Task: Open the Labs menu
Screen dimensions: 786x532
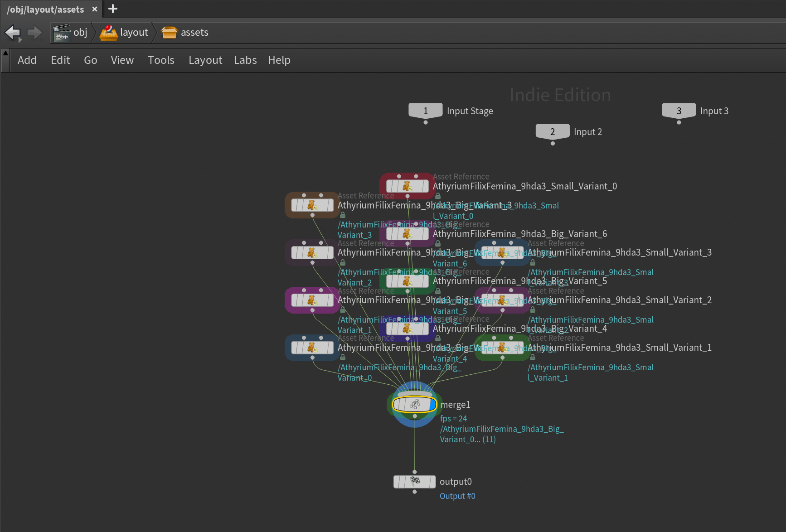Action: tap(245, 60)
